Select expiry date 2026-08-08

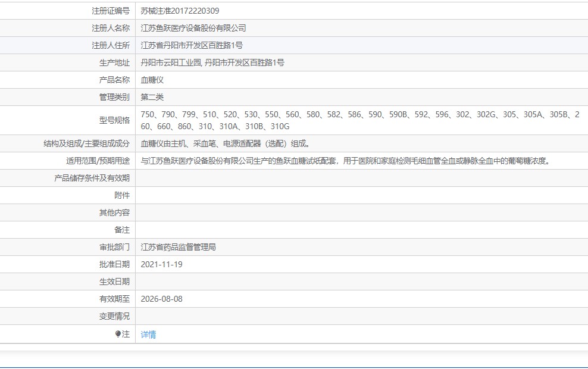point(162,299)
